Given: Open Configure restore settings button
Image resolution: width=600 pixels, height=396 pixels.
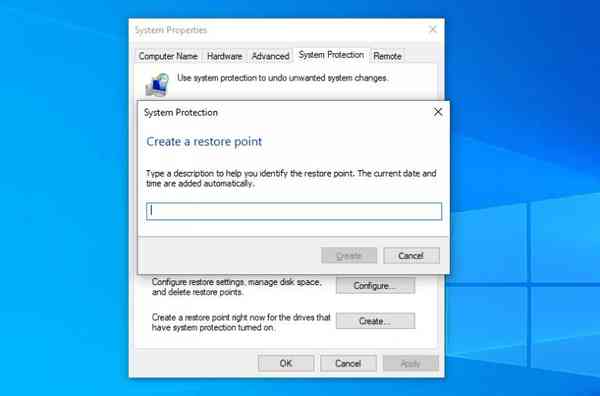Looking at the screenshot, I should coord(376,286).
